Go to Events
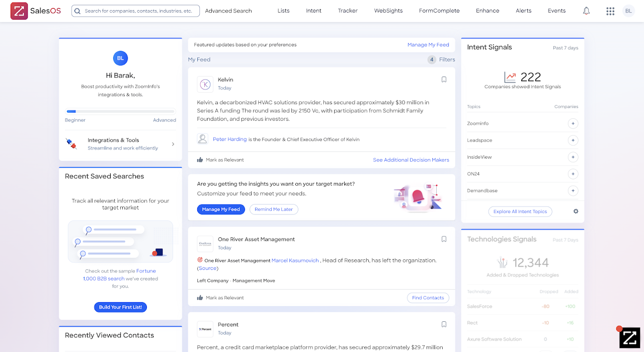Screen dimensions: 644x352 tap(556, 11)
